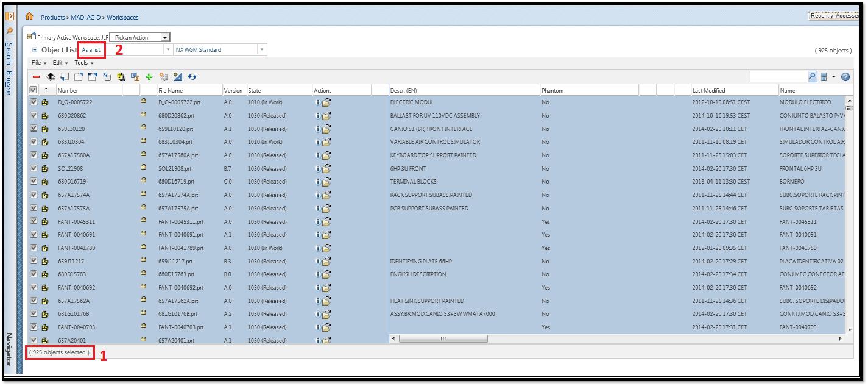Uncheck the SOL21908 row checkbox
This screenshot has width=868, height=386.
34,169
